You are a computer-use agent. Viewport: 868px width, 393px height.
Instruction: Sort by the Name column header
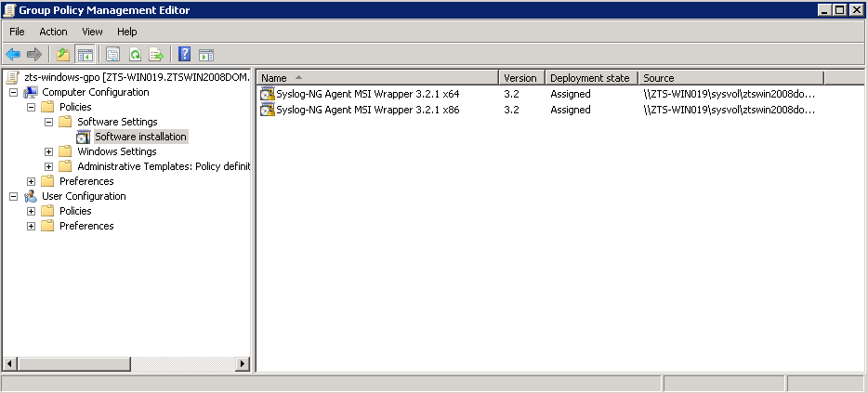pos(377,78)
